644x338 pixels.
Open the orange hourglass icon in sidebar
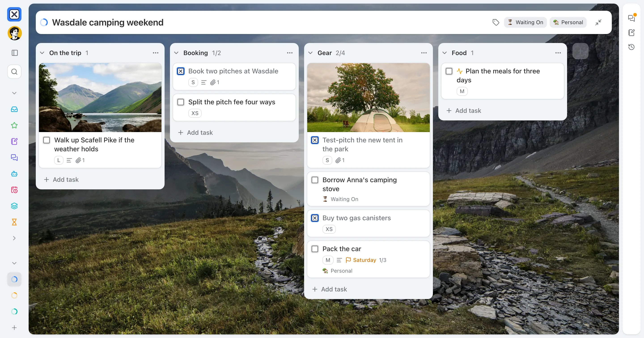pyautogui.click(x=14, y=222)
